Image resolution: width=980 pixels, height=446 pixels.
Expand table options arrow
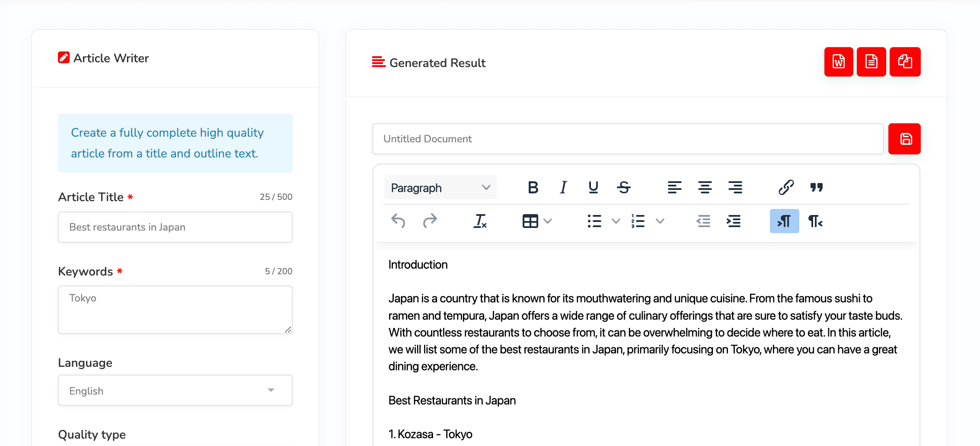pyautogui.click(x=548, y=221)
